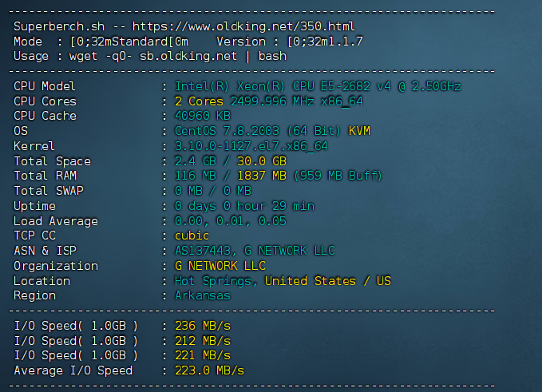Image resolution: width=542 pixels, height=392 pixels.
Task: Select the 236 MB/s I/O speed value
Action: pos(203,326)
